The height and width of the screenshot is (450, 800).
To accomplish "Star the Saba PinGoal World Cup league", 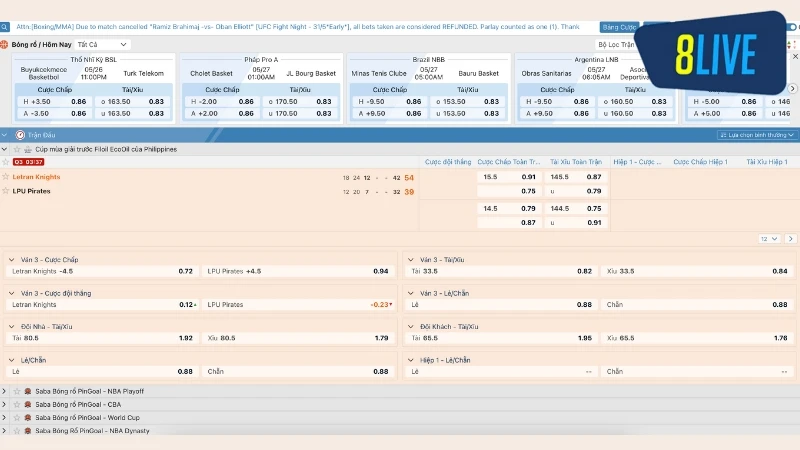I will pyautogui.click(x=18, y=417).
